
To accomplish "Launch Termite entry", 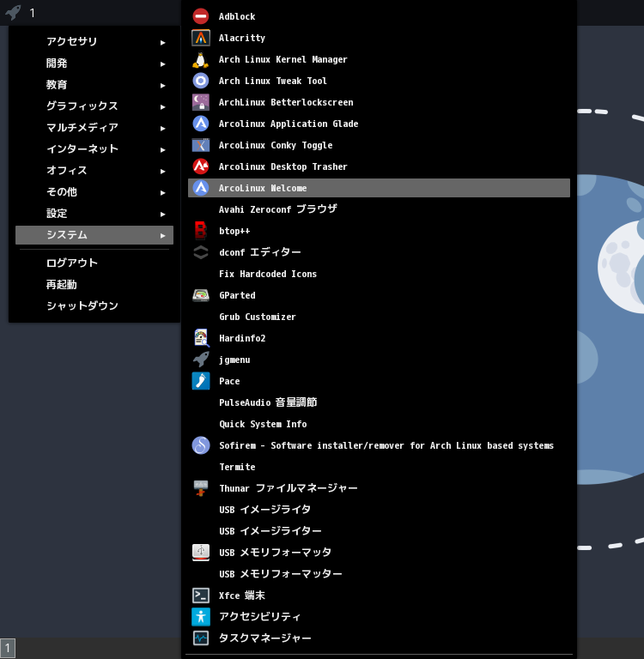I will 379,467.
